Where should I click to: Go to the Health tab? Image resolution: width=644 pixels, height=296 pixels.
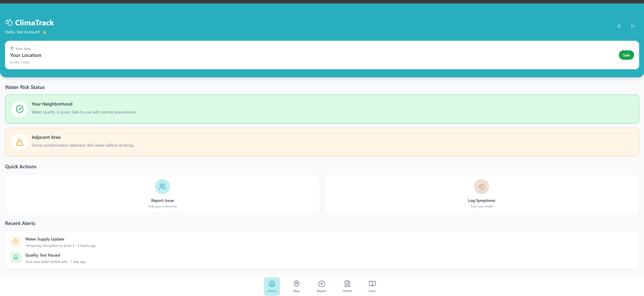(x=347, y=286)
